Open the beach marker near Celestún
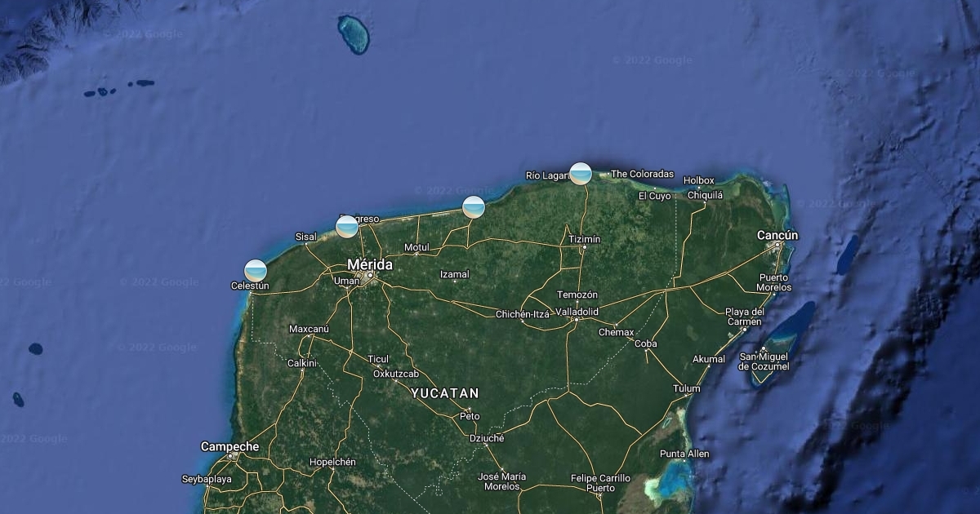Viewport: 980px width, 514px height. [256, 270]
